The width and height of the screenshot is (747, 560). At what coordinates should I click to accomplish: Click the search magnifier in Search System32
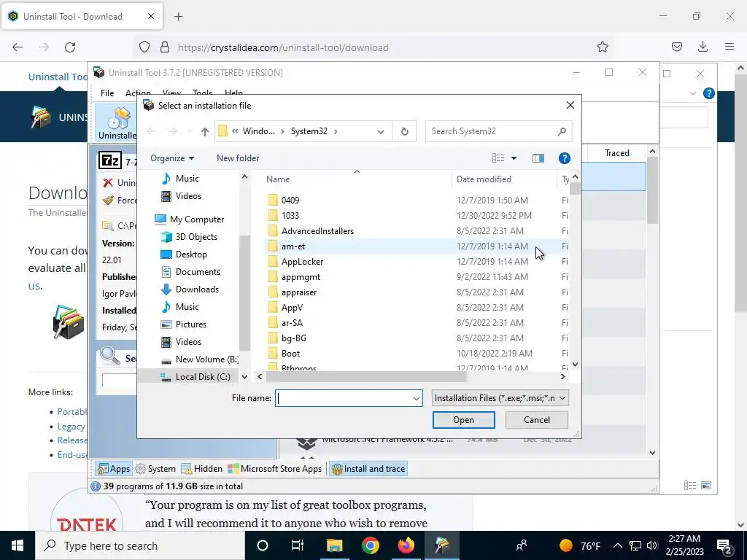click(562, 131)
